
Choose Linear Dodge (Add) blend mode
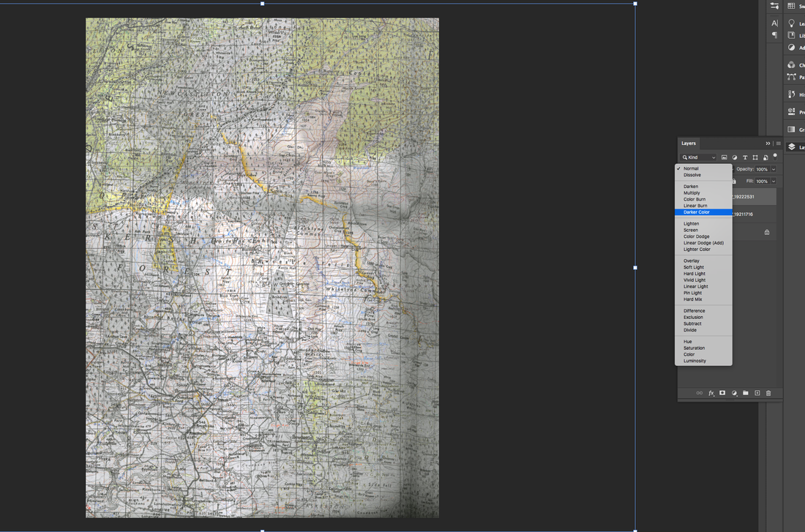(703, 243)
